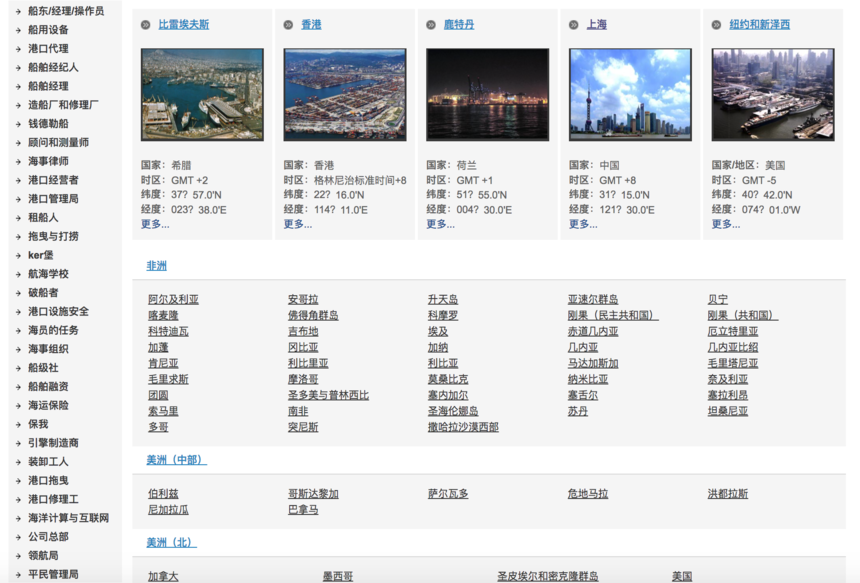
Task: Open the 马达加斯加 country link
Action: (x=593, y=363)
